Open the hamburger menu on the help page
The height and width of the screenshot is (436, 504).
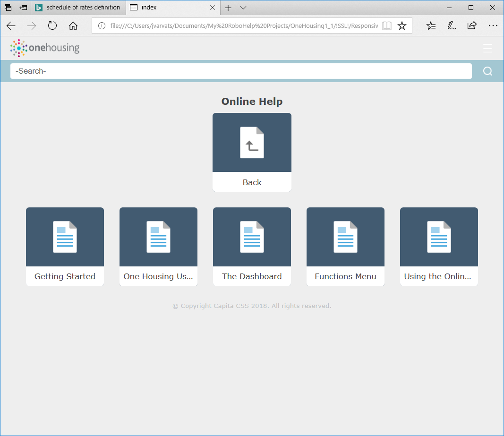point(487,48)
